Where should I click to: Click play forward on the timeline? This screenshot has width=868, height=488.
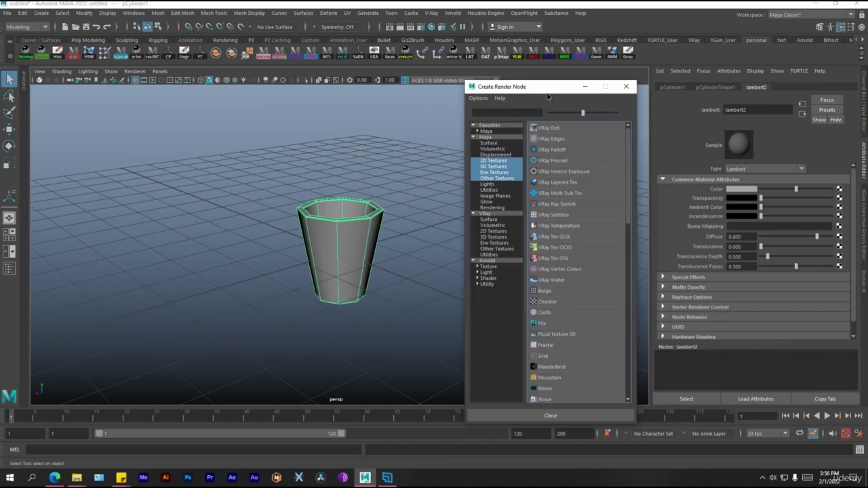pyautogui.click(x=827, y=416)
